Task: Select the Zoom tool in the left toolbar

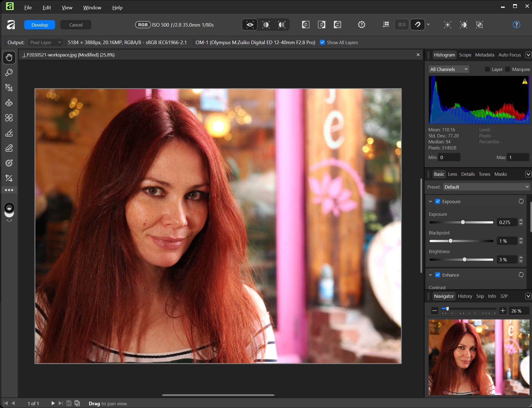Action: [9, 72]
